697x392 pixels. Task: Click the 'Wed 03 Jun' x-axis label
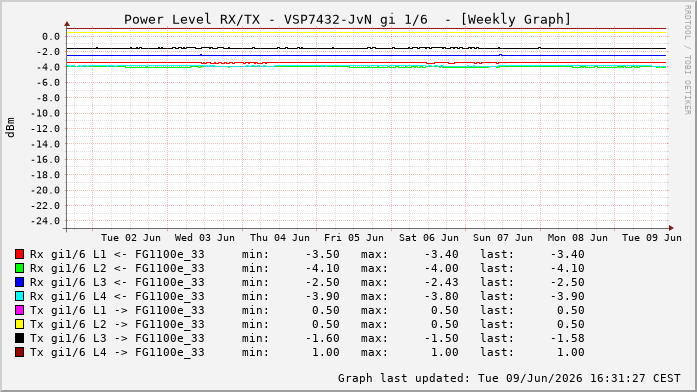tap(204, 238)
